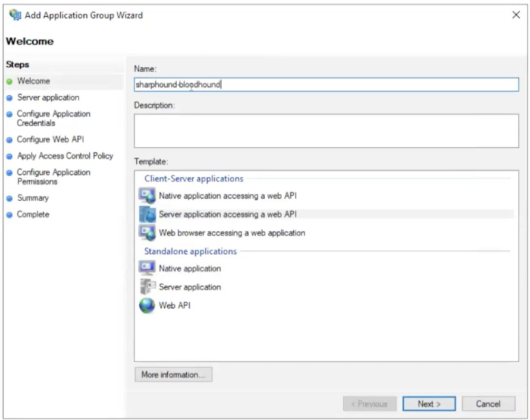The image size is (530, 420).
Task: Click Next to continue the wizard
Action: [429, 404]
